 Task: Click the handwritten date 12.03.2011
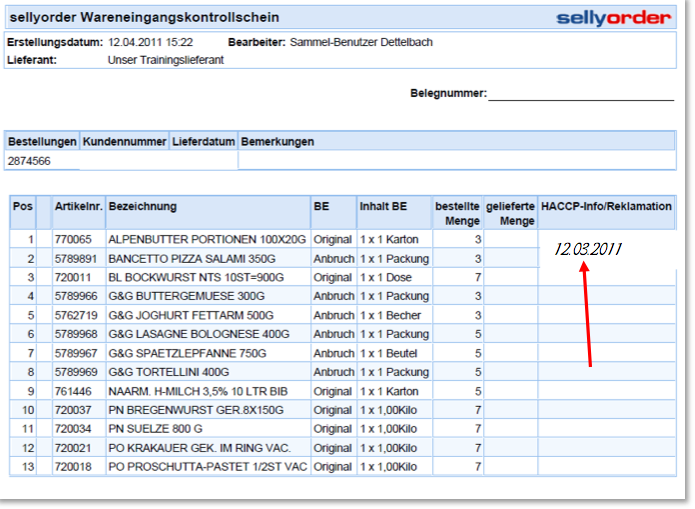coord(588,249)
